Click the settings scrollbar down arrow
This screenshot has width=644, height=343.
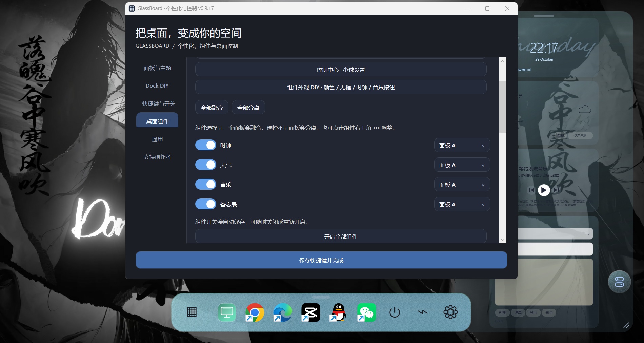[503, 240]
